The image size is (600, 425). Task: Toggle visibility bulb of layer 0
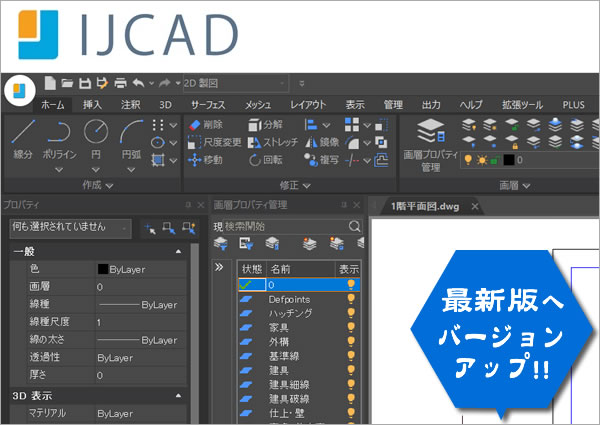point(351,284)
